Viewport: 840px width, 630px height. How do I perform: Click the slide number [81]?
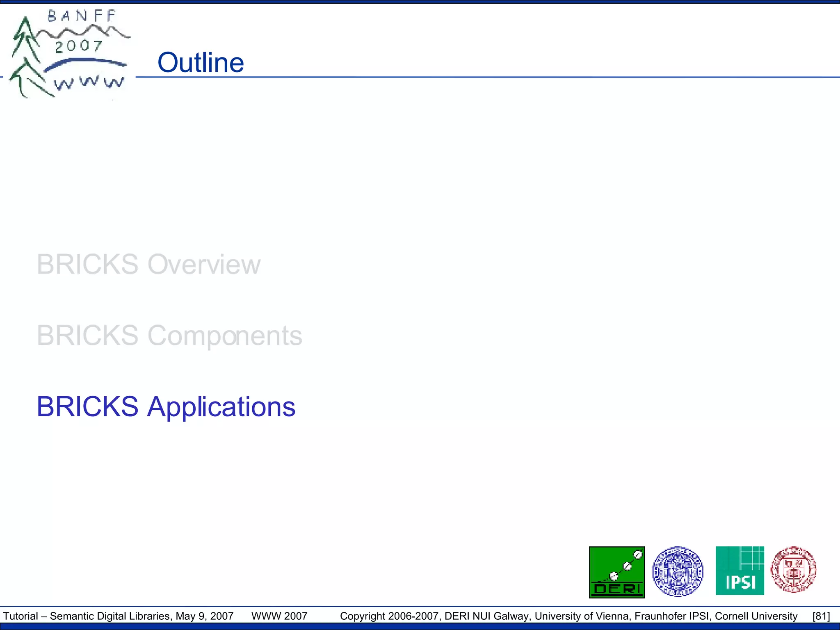coord(821,616)
